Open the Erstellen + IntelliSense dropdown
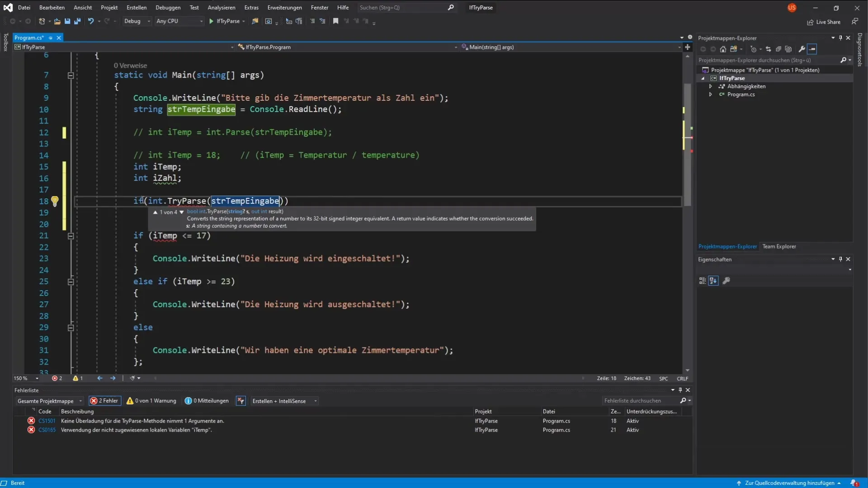Screen dimensions: 868x488 click(285, 401)
